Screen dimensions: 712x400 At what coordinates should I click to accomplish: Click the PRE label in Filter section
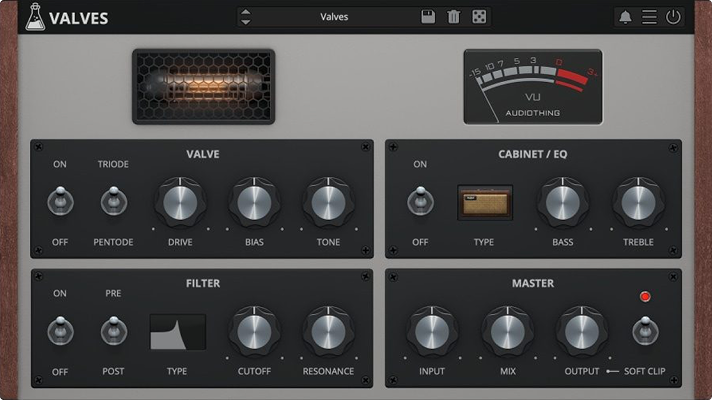113,293
